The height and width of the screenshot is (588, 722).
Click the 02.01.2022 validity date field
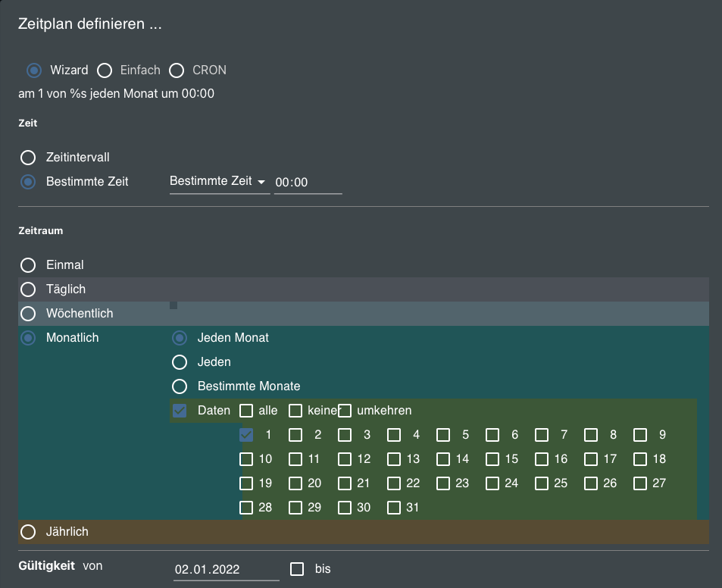pyautogui.click(x=225, y=570)
